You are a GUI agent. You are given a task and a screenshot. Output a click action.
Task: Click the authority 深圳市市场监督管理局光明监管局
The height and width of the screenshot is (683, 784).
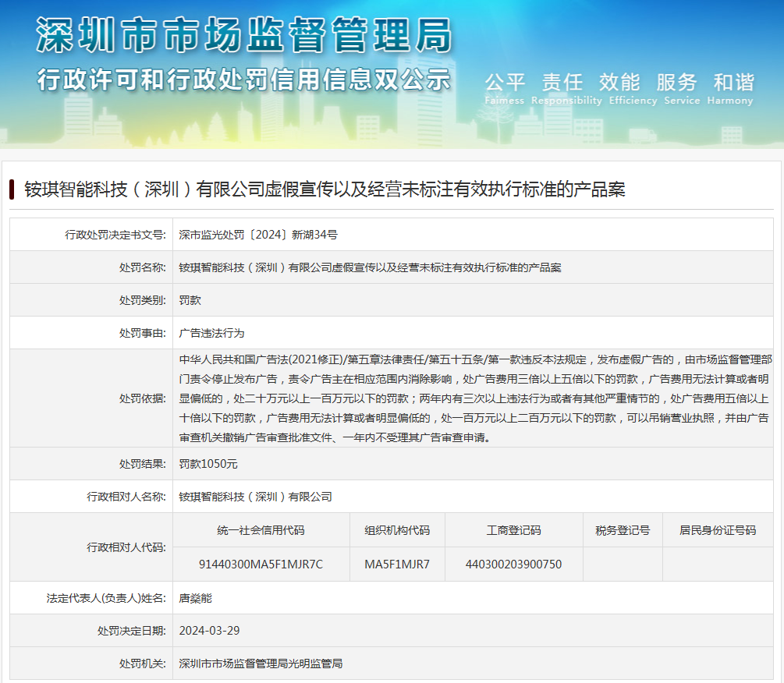coord(261,664)
